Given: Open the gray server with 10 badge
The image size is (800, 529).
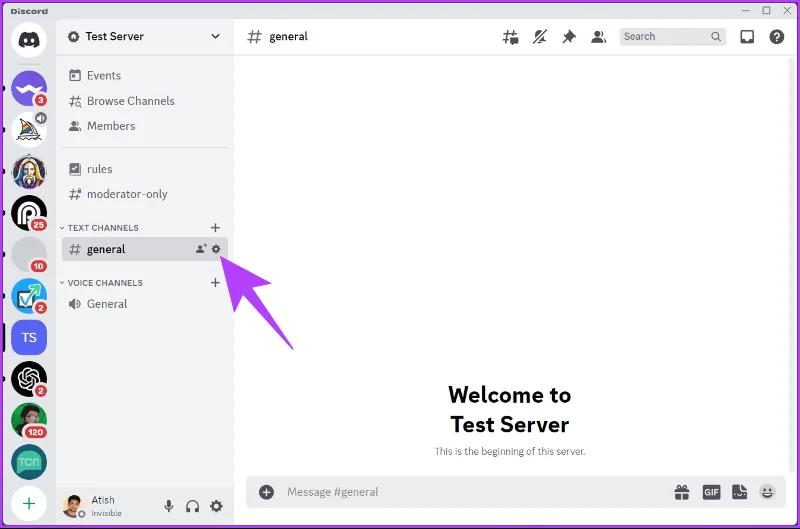Looking at the screenshot, I should coord(29,255).
